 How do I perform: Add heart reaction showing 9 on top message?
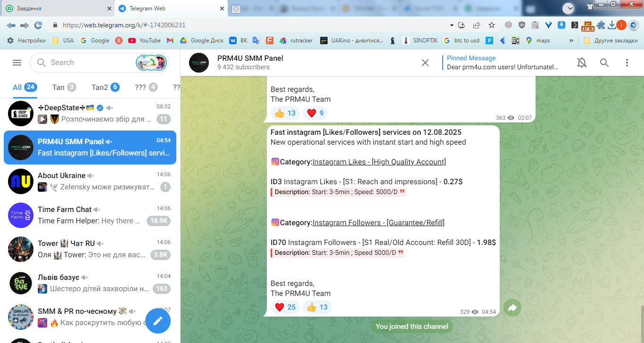[315, 113]
